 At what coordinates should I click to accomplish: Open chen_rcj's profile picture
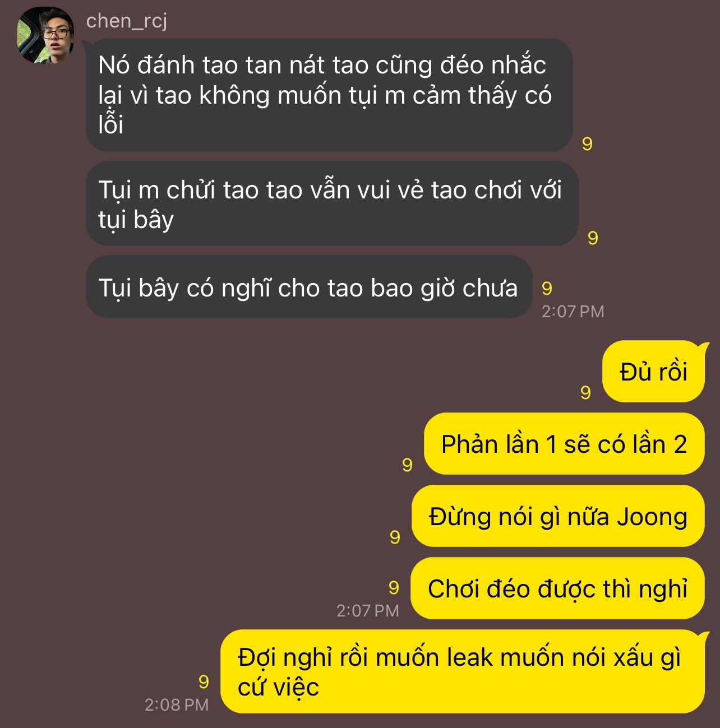[x=46, y=35]
